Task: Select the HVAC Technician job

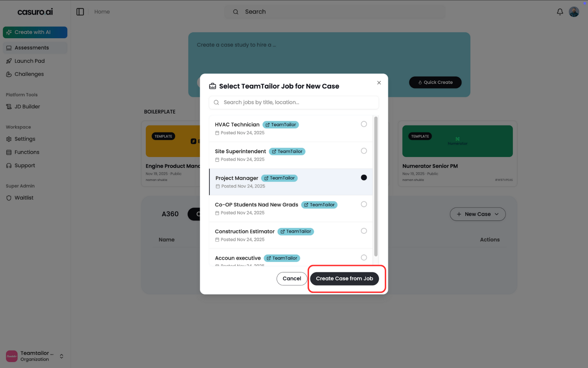Action: (x=363, y=124)
